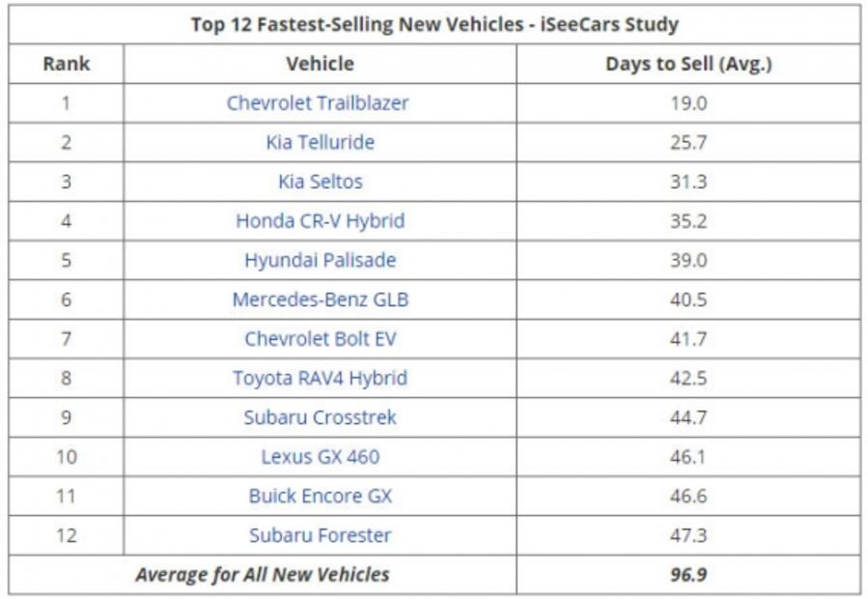This screenshot has height=599, width=868.
Task: Open the Chevrolet Trailblazer link
Action: [x=318, y=102]
